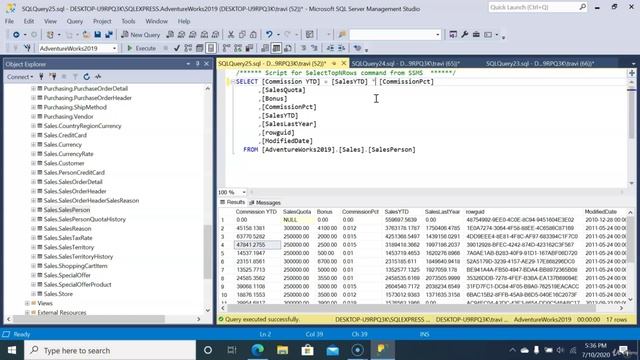Open the Mail app from the taskbar
This screenshot has height=360, width=640.
(x=333, y=350)
